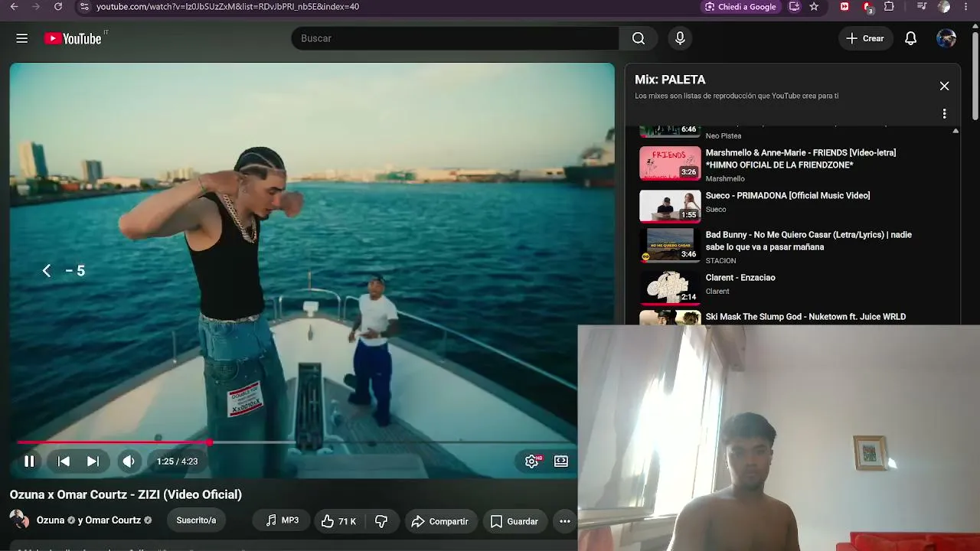
Task: Open more actions under the video
Action: pos(565,521)
